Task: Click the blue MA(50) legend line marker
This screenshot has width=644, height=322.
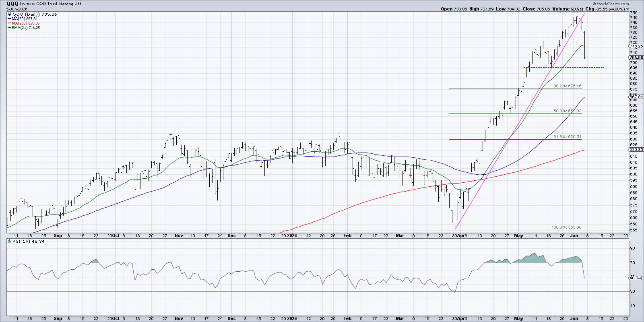Action: tap(9, 19)
